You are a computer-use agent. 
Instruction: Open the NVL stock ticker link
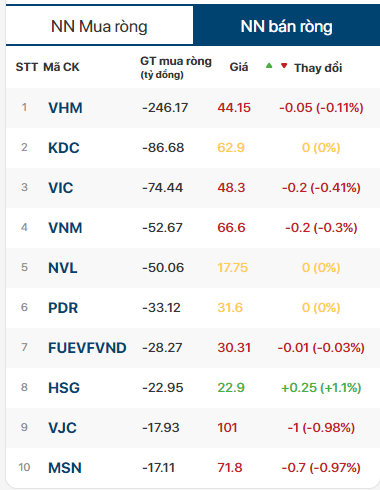(x=63, y=268)
